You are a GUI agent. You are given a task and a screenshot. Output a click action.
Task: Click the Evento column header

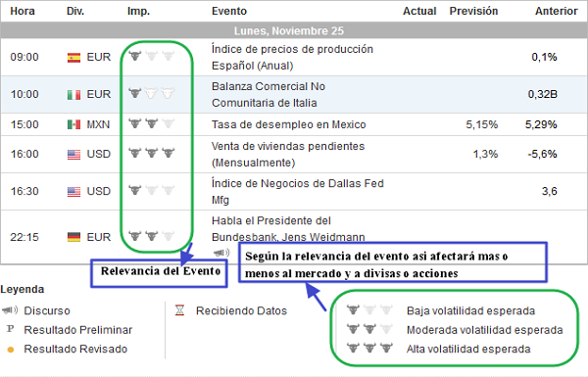[x=229, y=11]
